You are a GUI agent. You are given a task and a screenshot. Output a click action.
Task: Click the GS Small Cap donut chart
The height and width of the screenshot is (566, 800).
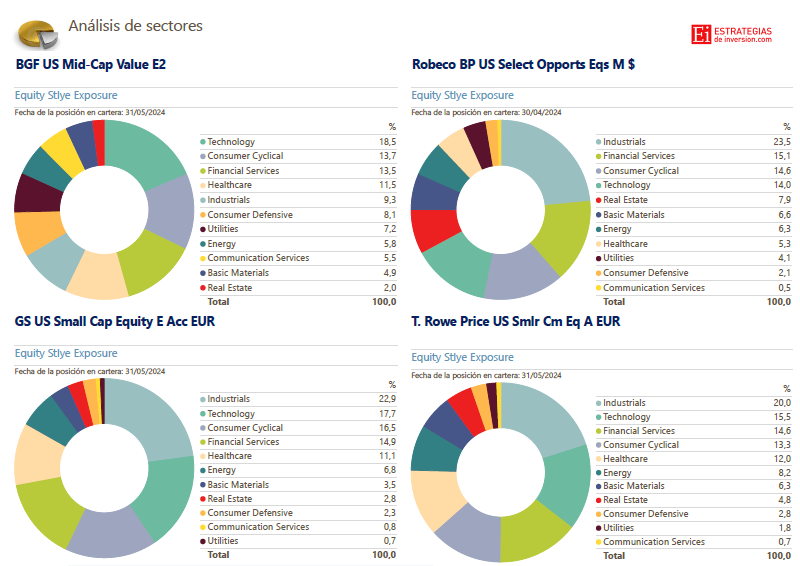(104, 468)
